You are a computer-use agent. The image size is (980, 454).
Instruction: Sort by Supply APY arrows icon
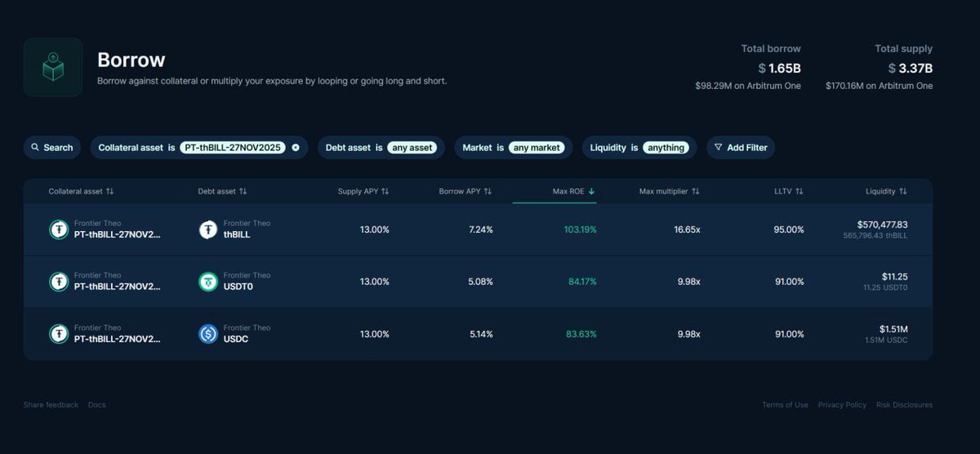[385, 191]
